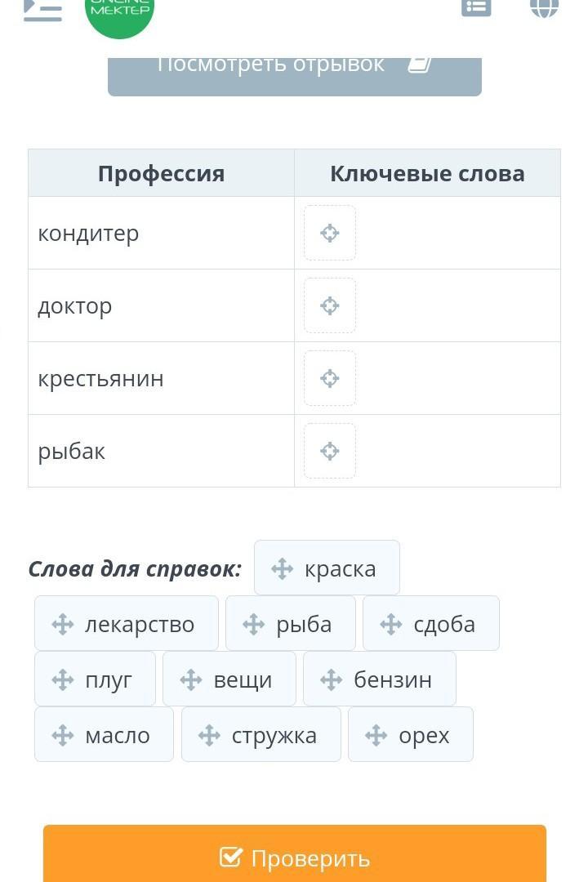Click the Online Mektep logo

[x=119, y=11]
